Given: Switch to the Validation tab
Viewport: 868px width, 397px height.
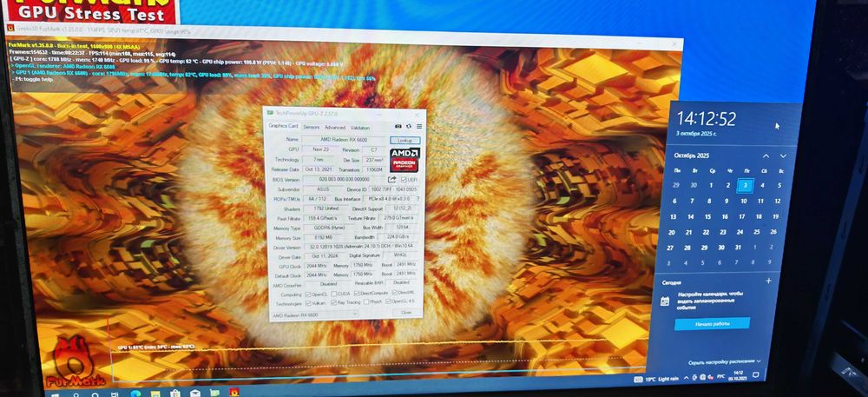Looking at the screenshot, I should (360, 128).
